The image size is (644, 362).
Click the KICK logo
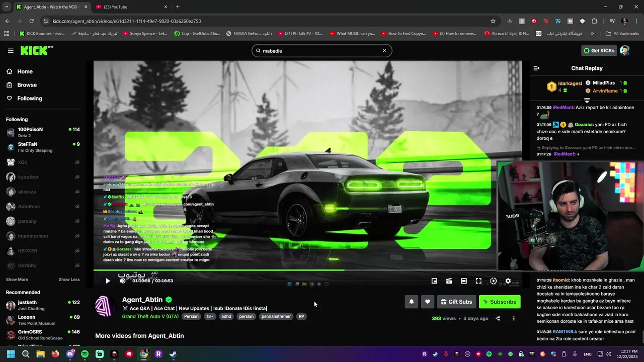pyautogui.click(x=36, y=50)
